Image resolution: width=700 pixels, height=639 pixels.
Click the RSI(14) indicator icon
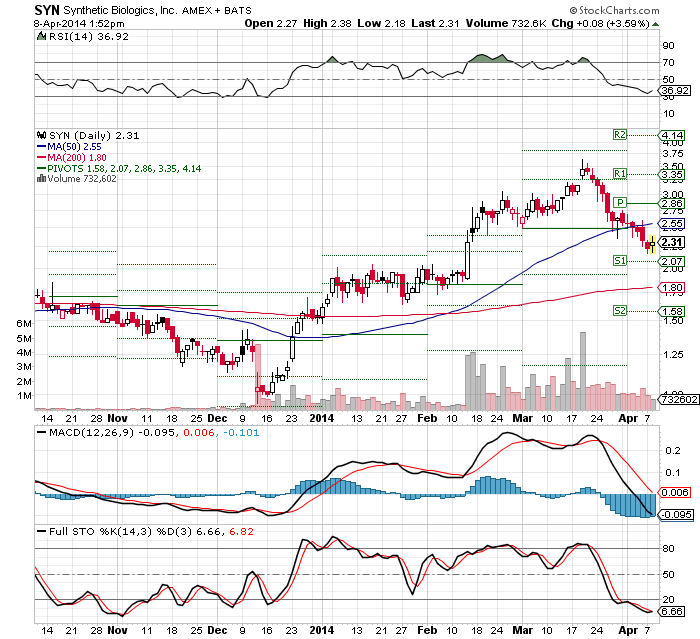click(42, 36)
